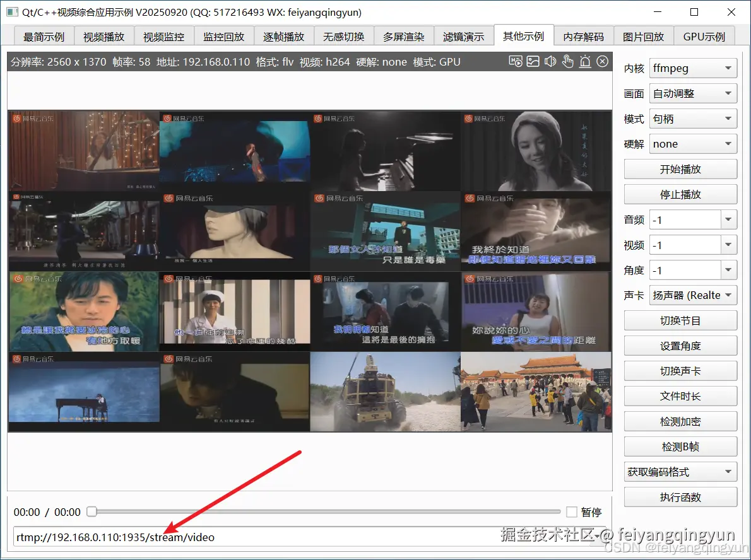751x560 pixels.
Task: Open the 模式 句柄 dropdown
Action: pyautogui.click(x=693, y=119)
